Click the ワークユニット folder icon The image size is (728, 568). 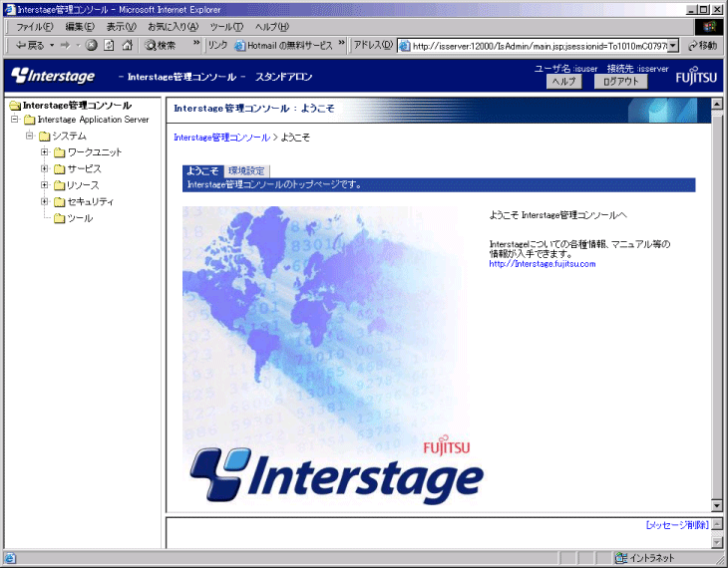[x=60, y=152]
